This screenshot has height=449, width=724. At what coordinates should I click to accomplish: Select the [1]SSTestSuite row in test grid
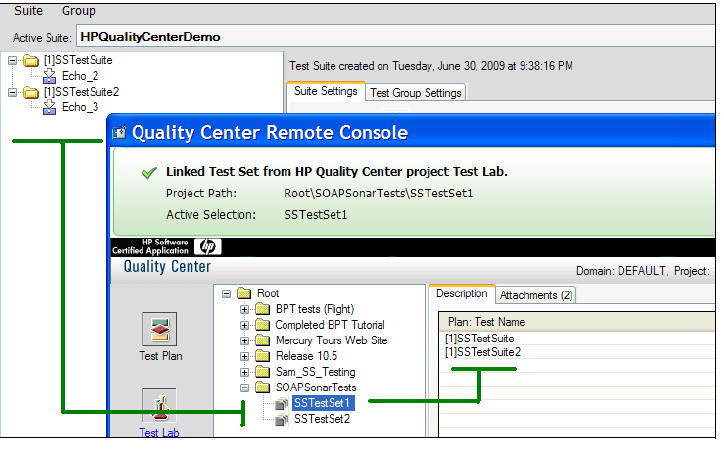click(x=577, y=339)
